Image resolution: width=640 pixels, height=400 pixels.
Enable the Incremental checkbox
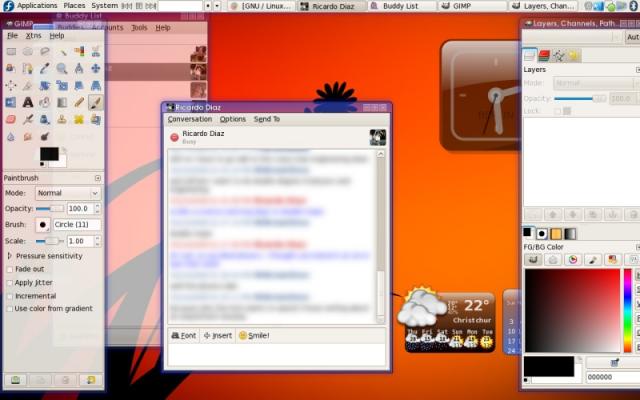click(x=10, y=296)
